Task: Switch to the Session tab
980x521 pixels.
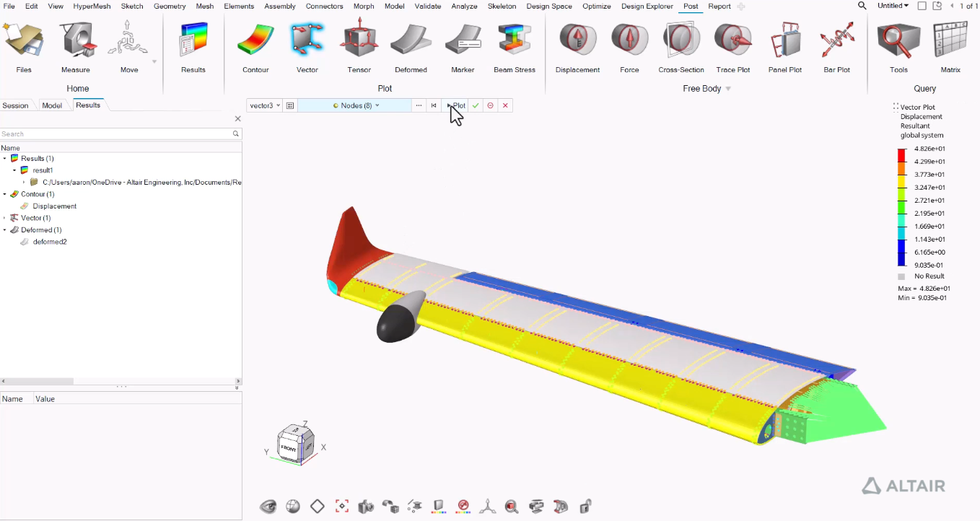Action: point(15,105)
